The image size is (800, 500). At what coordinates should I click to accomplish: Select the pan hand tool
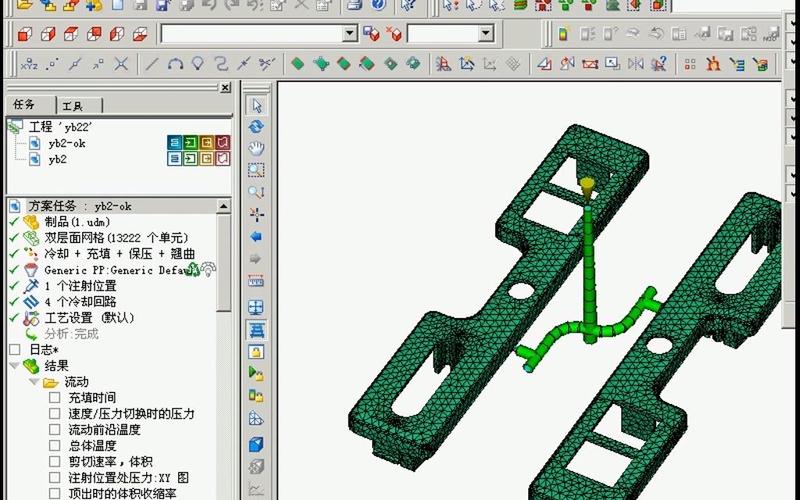point(256,148)
